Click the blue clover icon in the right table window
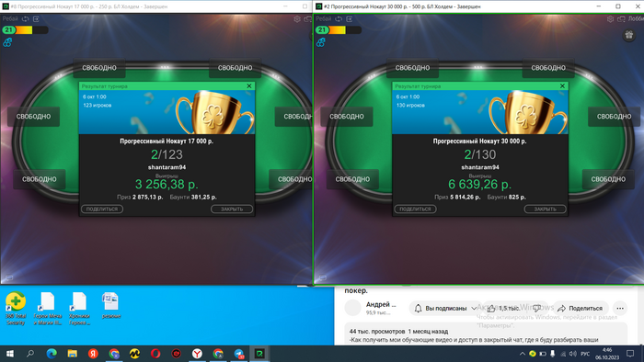This screenshot has height=362, width=644. (321, 42)
